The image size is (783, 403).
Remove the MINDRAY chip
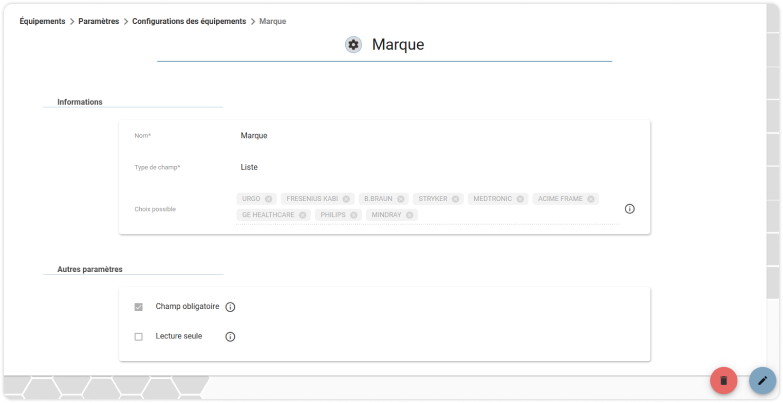pos(409,215)
